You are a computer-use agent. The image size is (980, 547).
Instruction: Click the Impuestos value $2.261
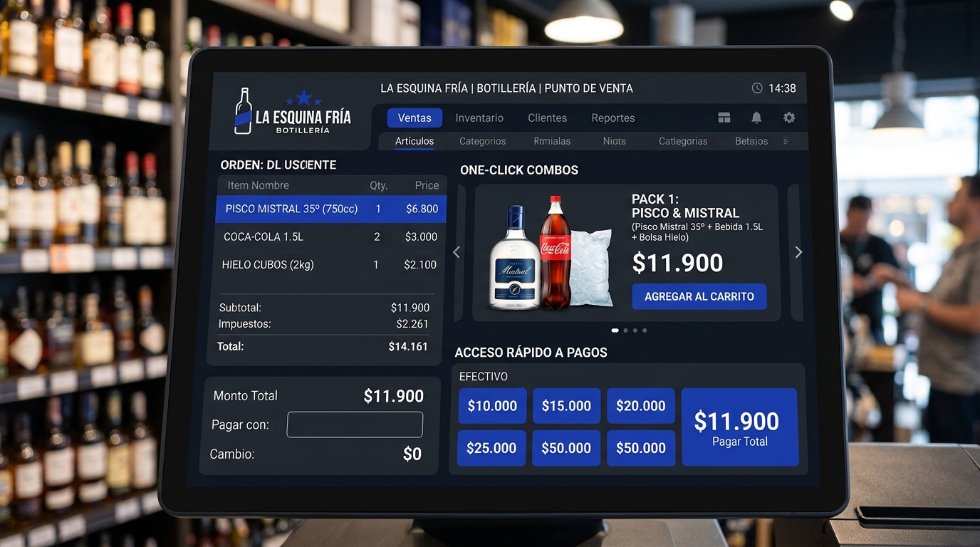(x=412, y=324)
